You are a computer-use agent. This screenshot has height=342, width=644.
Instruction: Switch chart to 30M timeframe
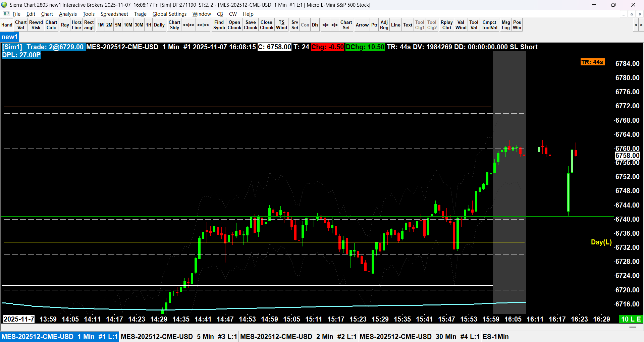139,25
